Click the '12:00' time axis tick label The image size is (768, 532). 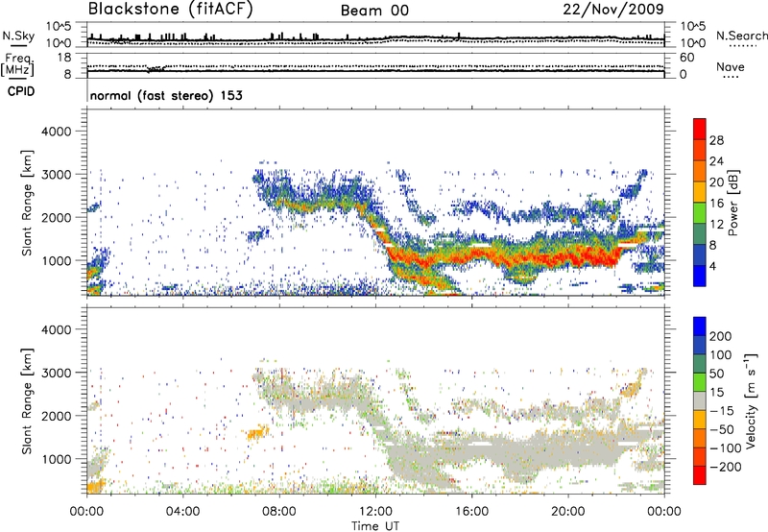(375, 512)
